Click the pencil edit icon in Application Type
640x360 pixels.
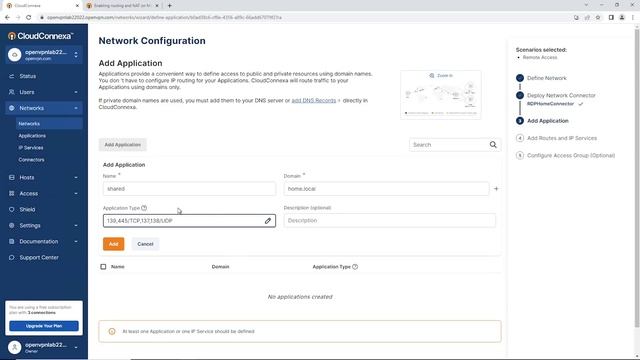click(268, 221)
